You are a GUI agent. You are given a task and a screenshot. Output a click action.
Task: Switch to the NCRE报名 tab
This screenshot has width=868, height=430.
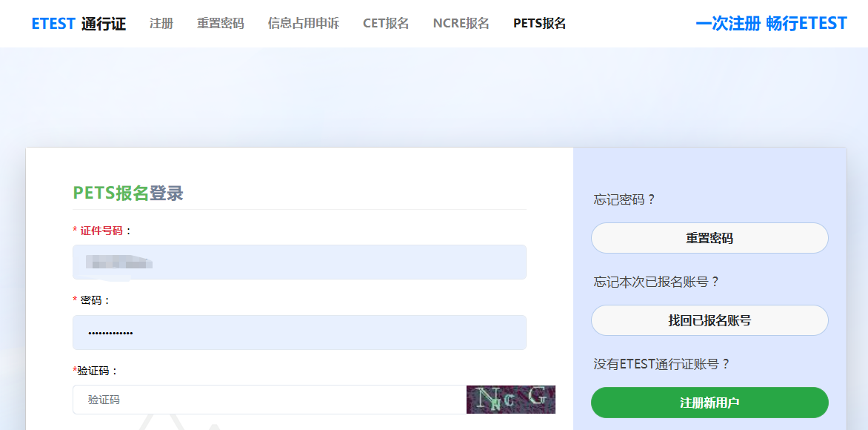pyautogui.click(x=461, y=23)
